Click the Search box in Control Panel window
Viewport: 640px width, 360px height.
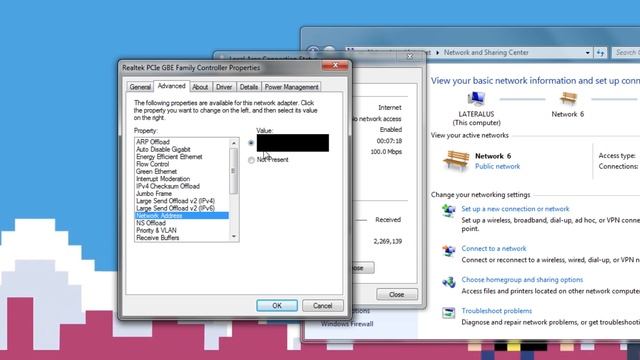click(x=626, y=53)
